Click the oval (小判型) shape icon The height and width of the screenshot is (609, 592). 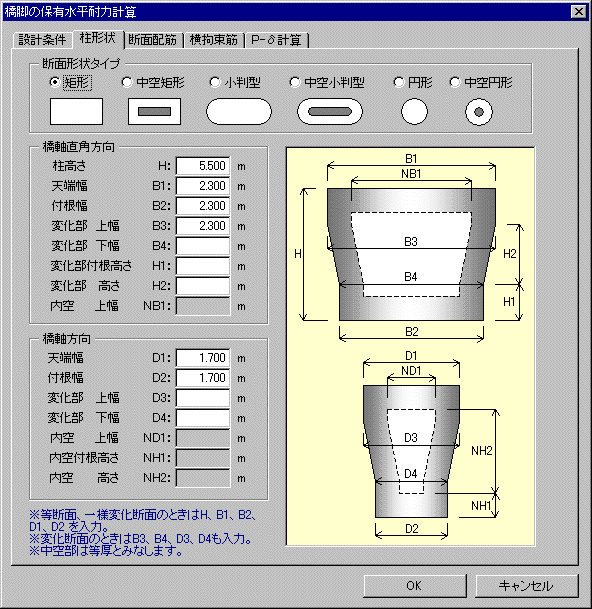coord(239,111)
